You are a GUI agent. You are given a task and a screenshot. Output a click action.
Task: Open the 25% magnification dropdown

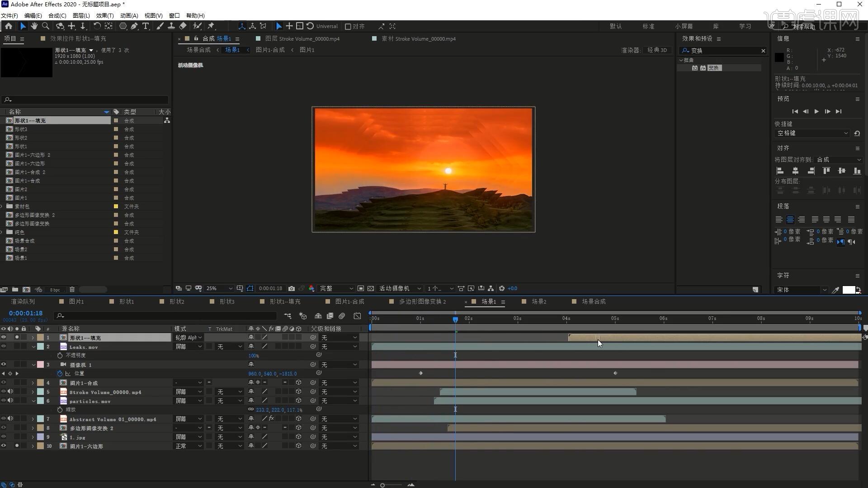point(219,289)
